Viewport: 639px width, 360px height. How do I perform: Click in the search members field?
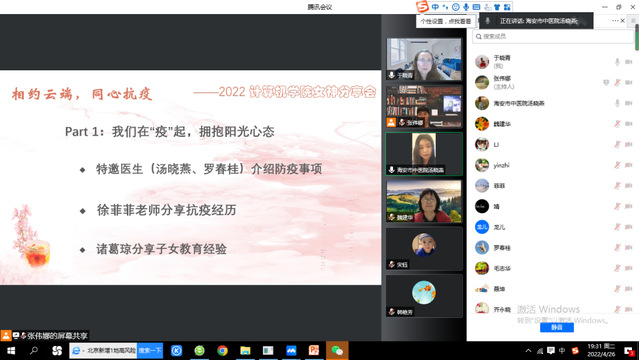(553, 36)
